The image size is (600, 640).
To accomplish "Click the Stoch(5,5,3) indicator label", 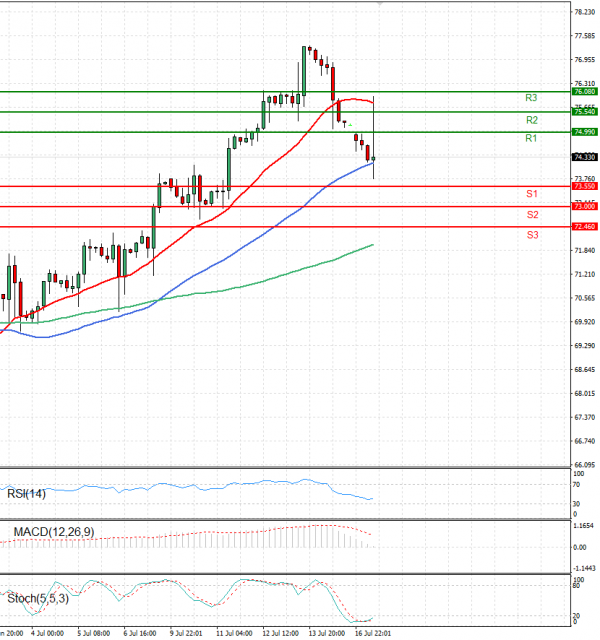I will pos(38,599).
